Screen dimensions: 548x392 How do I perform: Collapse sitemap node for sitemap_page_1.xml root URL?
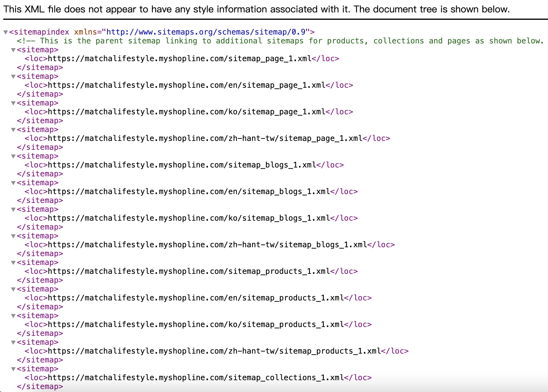click(13, 50)
